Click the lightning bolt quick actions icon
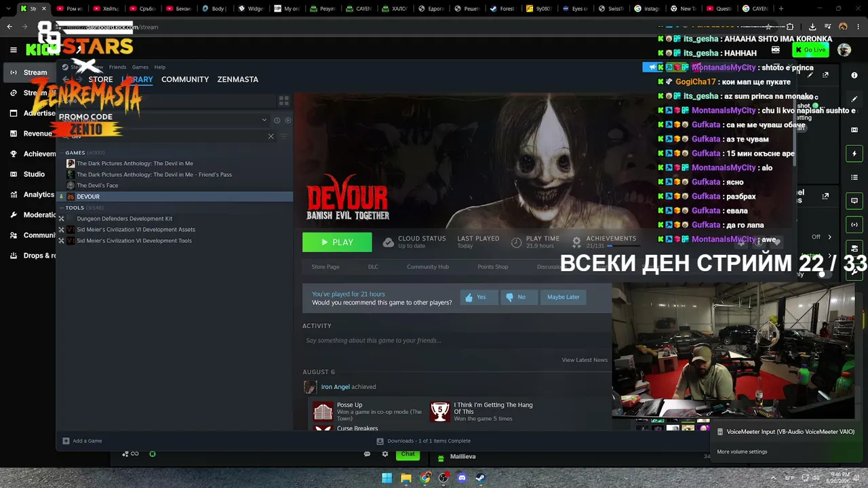Screen dimensions: 868x488 pyautogui.click(x=854, y=154)
